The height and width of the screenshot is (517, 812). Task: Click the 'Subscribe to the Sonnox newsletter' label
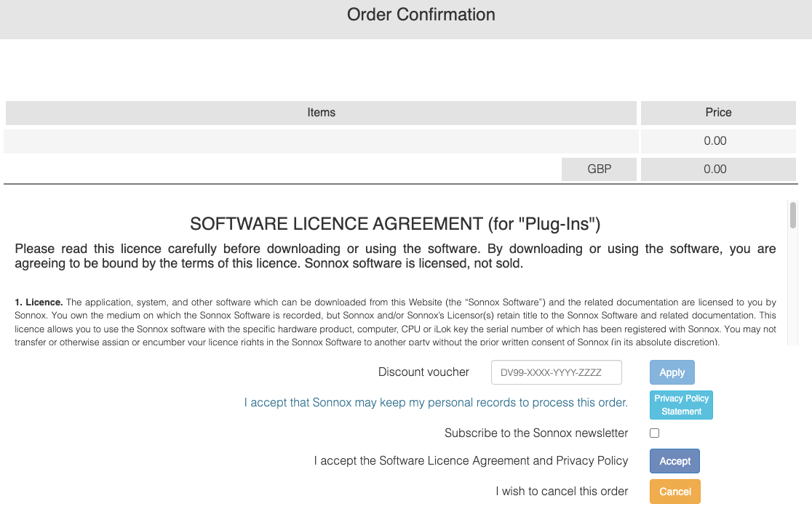click(536, 433)
